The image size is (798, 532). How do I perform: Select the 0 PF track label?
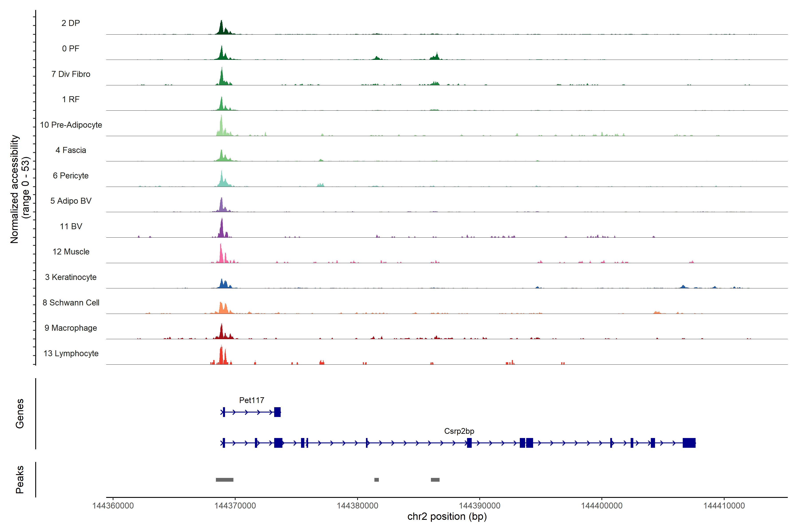tap(70, 49)
